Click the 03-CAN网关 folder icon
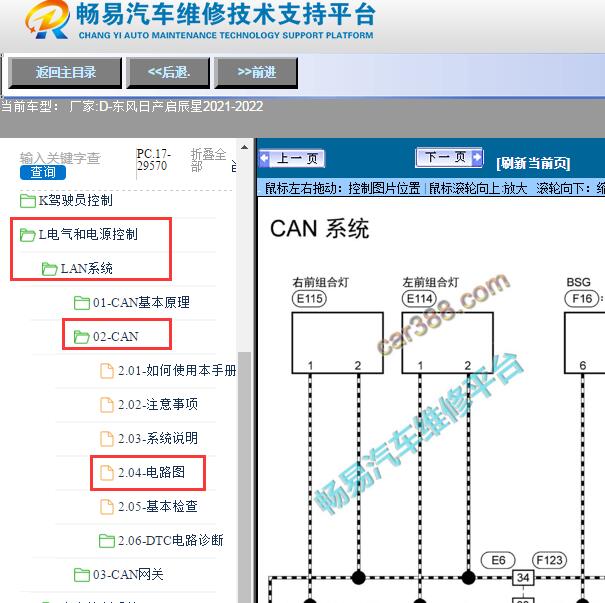The height and width of the screenshot is (603, 605). pyautogui.click(x=81, y=575)
